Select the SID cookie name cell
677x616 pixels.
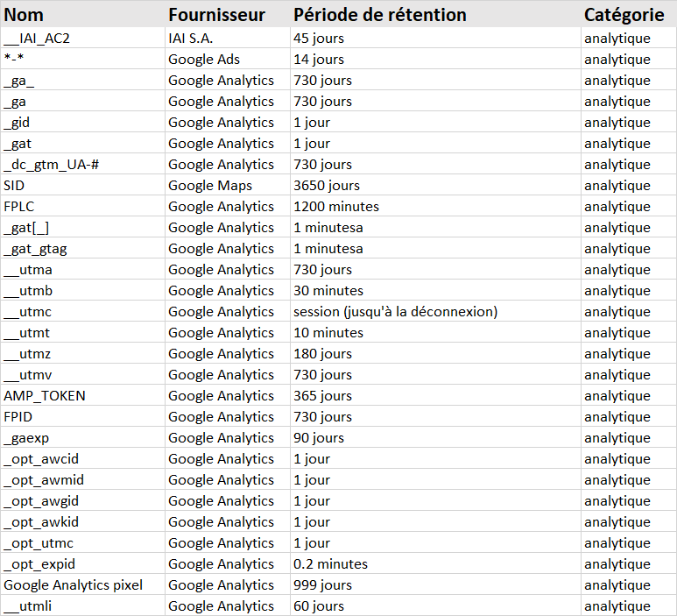coord(14,186)
